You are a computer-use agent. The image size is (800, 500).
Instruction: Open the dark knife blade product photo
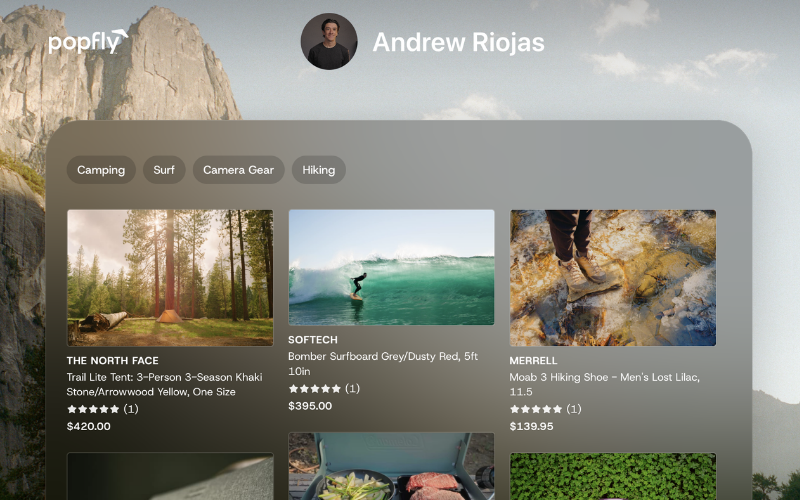tap(170, 477)
